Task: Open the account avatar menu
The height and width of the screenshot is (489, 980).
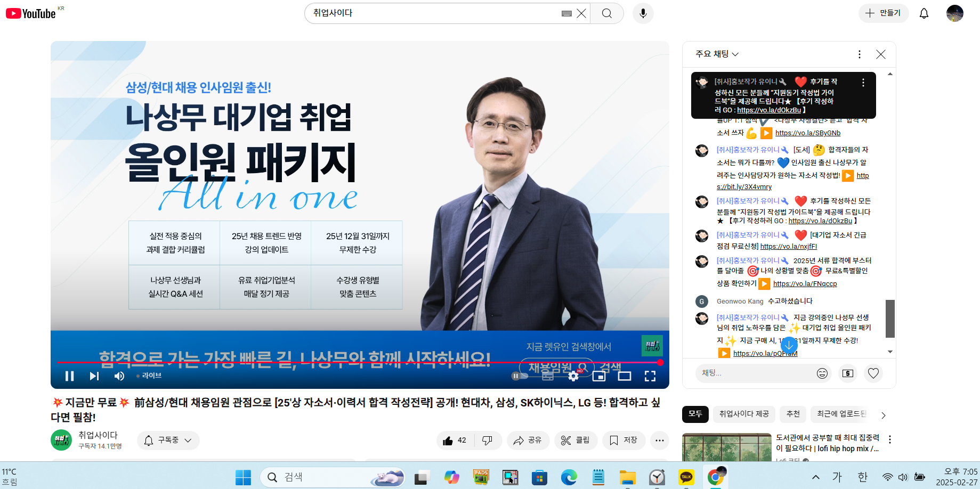Action: click(954, 13)
